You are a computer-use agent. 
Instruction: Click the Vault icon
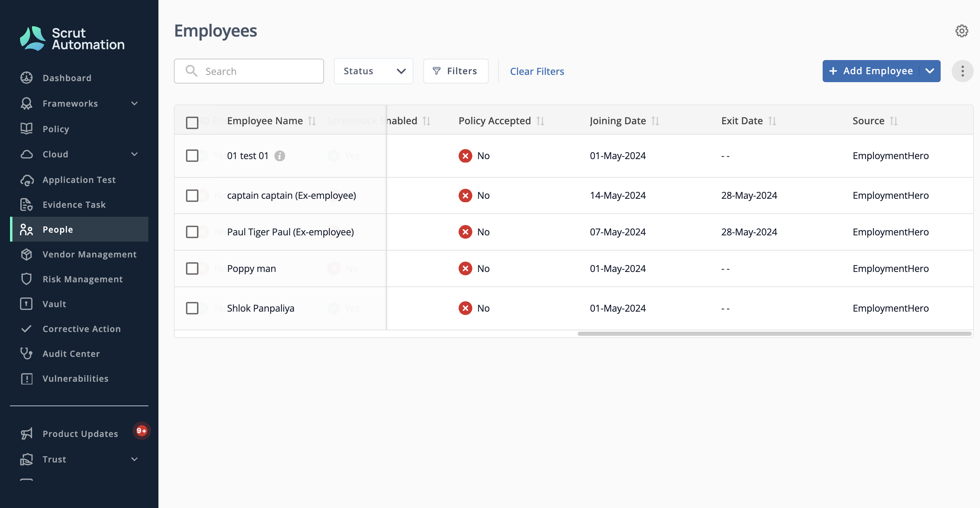(x=26, y=304)
